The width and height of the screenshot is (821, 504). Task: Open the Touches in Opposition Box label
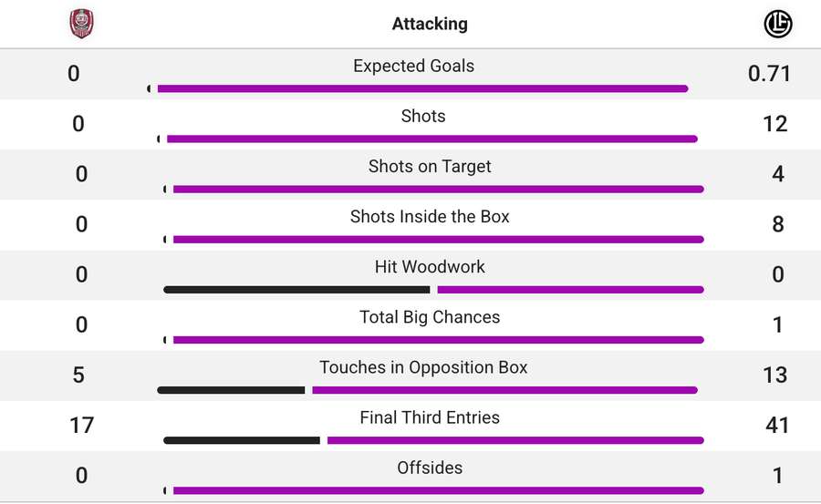(423, 366)
